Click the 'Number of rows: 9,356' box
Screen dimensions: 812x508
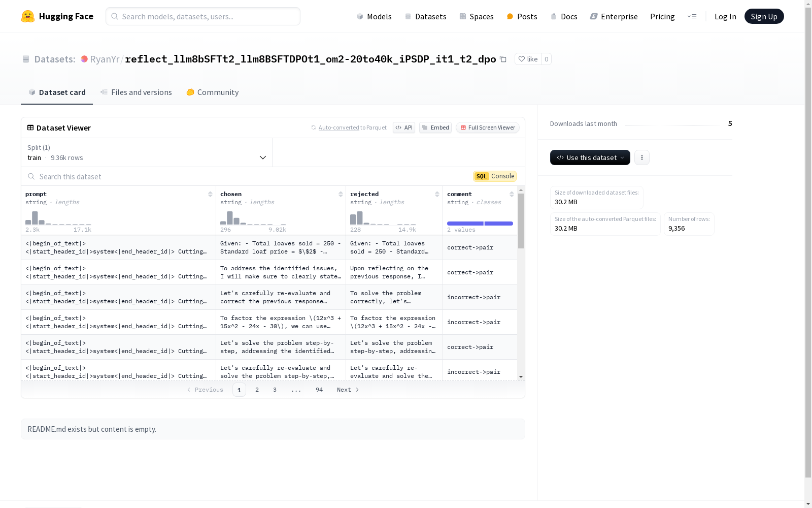pyautogui.click(x=689, y=224)
